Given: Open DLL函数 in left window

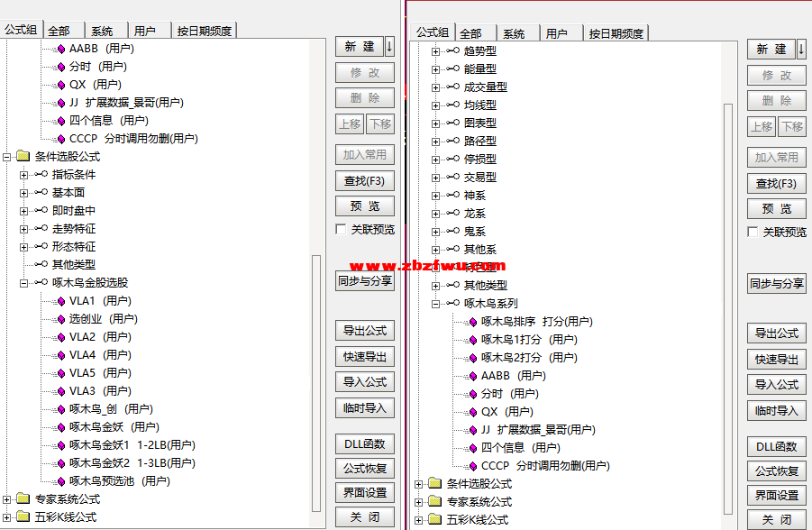Looking at the screenshot, I should pos(365,444).
